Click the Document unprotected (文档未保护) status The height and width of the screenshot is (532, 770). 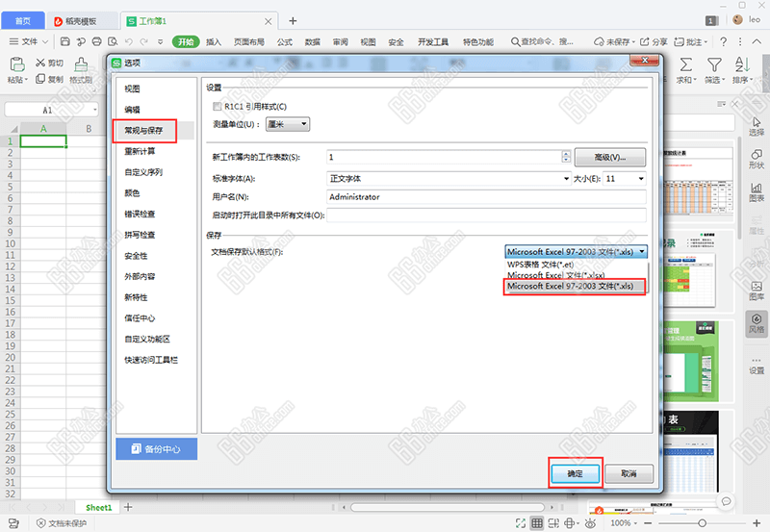click(62, 523)
